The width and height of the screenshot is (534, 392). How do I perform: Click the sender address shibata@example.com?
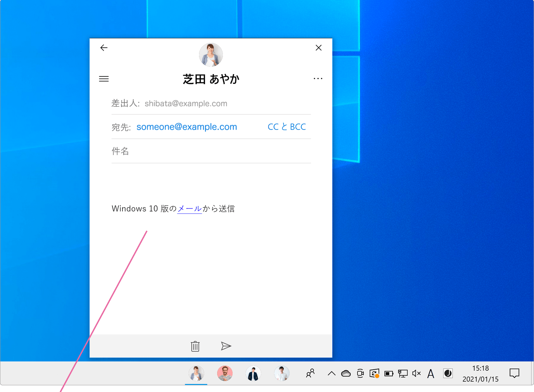pos(186,103)
